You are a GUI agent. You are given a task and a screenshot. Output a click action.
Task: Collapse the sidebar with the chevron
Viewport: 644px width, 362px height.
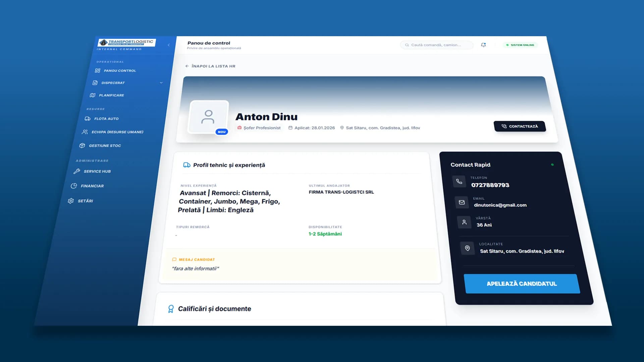169,45
